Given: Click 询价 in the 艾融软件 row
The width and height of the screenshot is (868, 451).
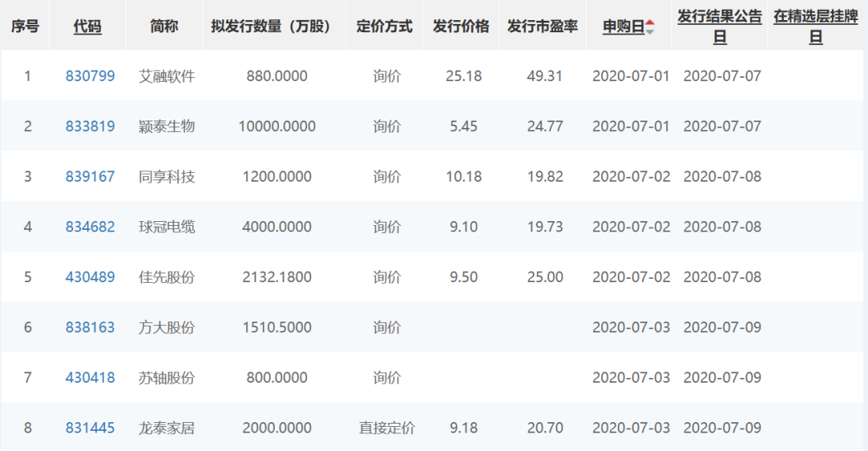Looking at the screenshot, I should click(x=387, y=76).
